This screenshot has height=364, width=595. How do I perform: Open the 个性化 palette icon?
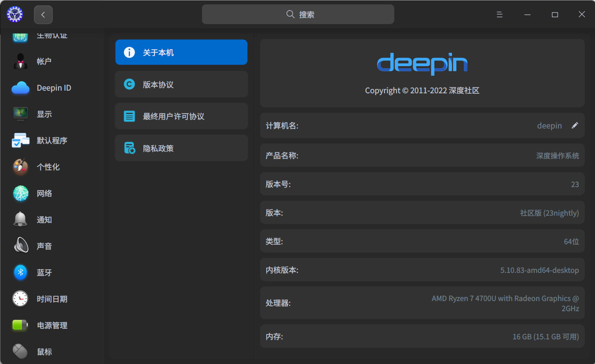(x=20, y=167)
